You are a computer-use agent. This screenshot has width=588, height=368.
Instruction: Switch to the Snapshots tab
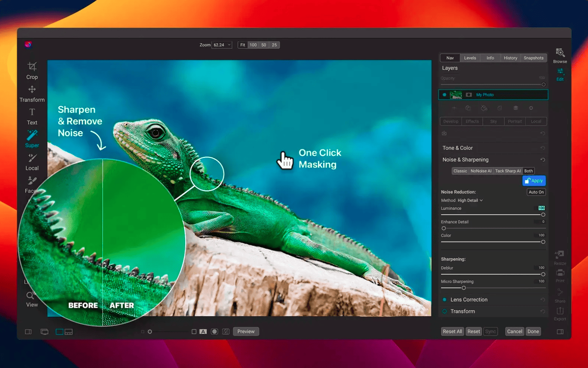(534, 58)
